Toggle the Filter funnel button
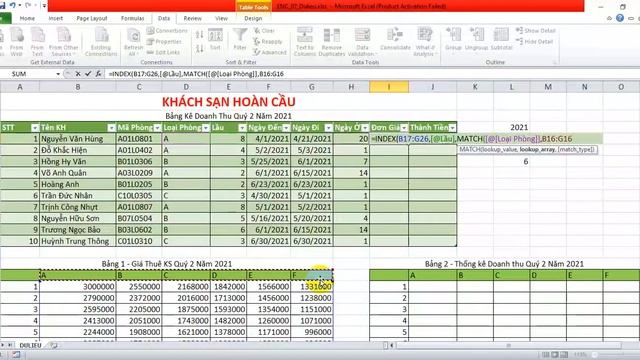640x360 pixels. click(240, 40)
